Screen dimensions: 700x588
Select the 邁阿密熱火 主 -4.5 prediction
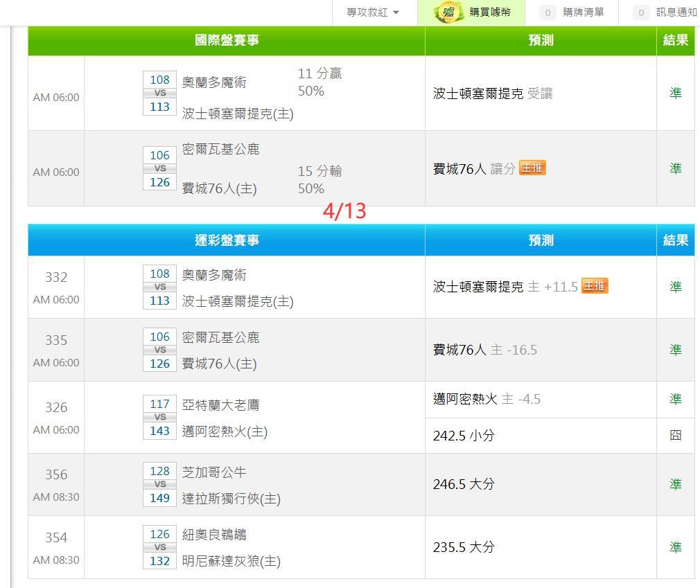pos(487,399)
